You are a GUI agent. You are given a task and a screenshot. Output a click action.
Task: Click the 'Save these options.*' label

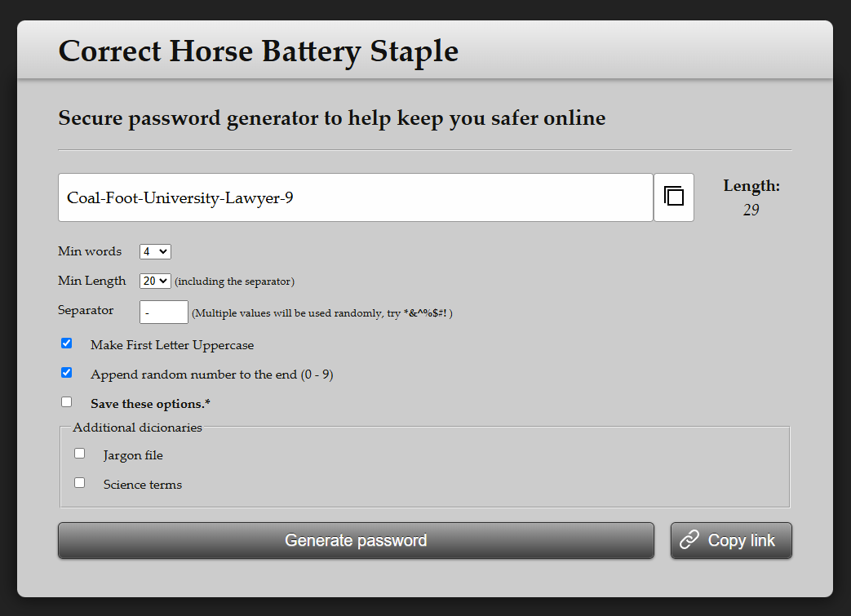[x=150, y=404]
